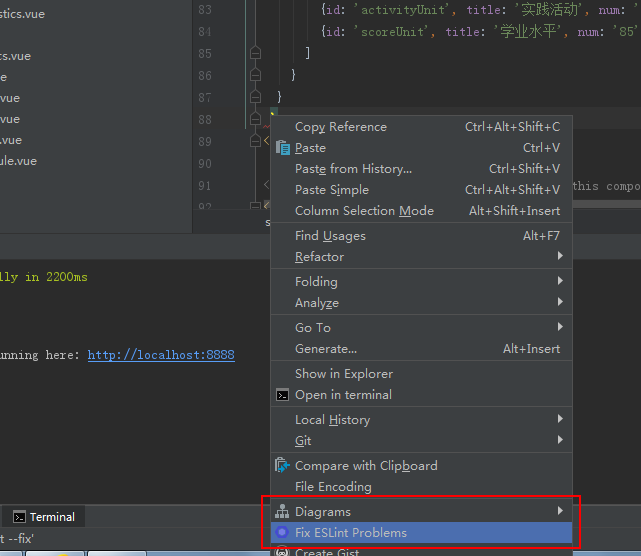Select Copy Reference from context menu
Screen dimensions: 641x556
tap(340, 127)
